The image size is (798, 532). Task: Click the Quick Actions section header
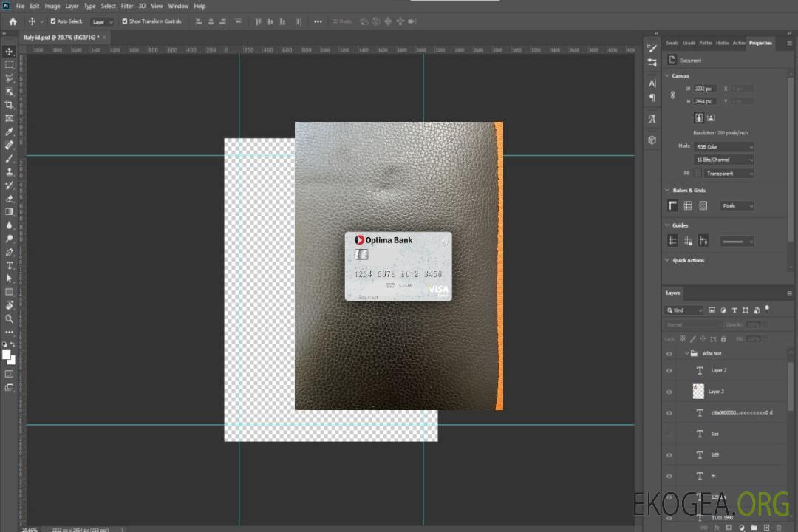688,260
